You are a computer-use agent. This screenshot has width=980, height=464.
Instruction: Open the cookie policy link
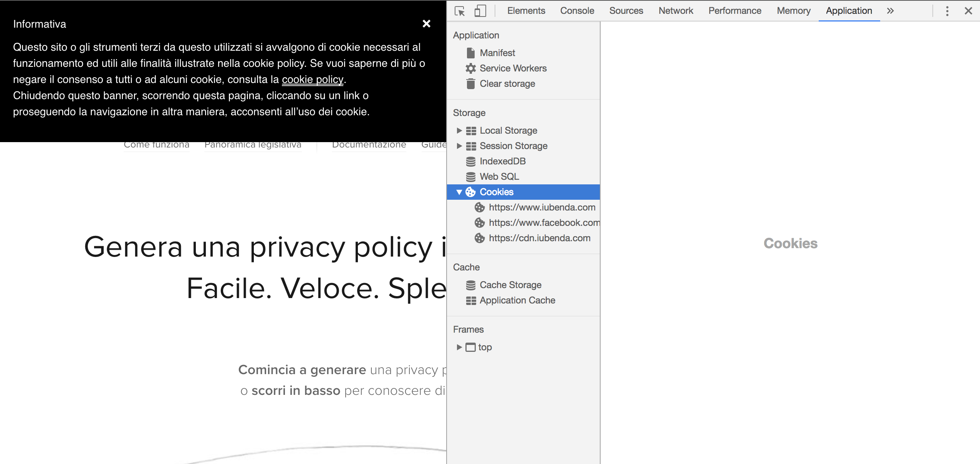[x=312, y=80]
